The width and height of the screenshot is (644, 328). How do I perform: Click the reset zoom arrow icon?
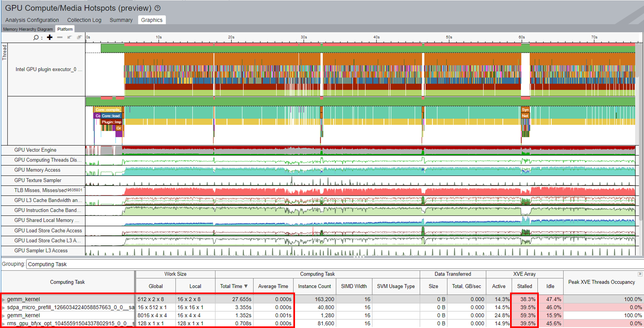tap(79, 37)
